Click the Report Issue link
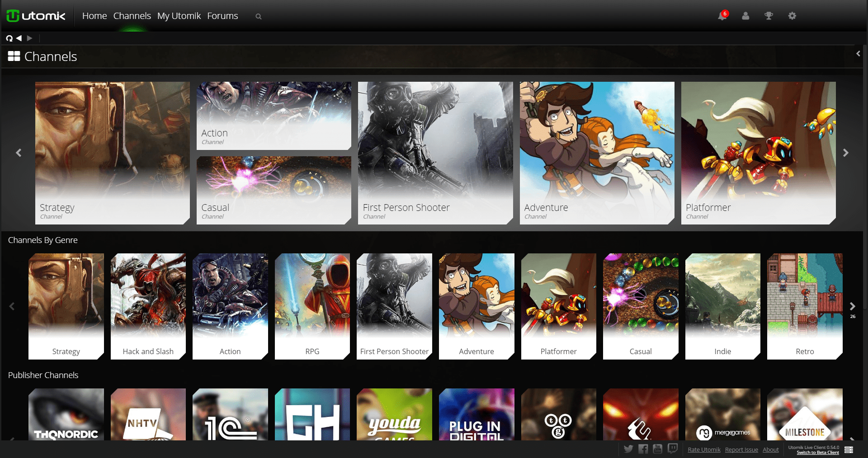 (741, 450)
